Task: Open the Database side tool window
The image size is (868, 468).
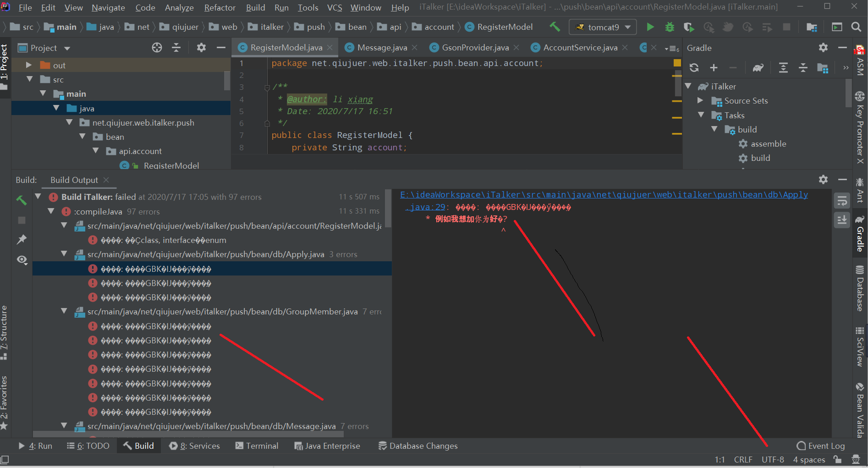Action: 860,288
